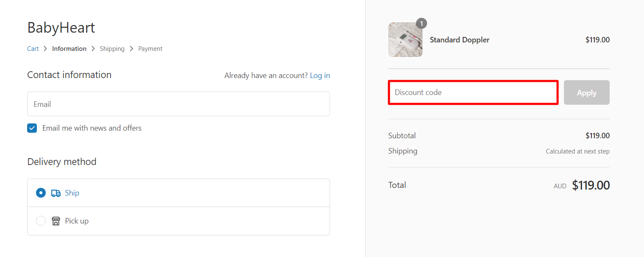Click into the Discount code field
The image size is (644, 257).
[x=473, y=92]
